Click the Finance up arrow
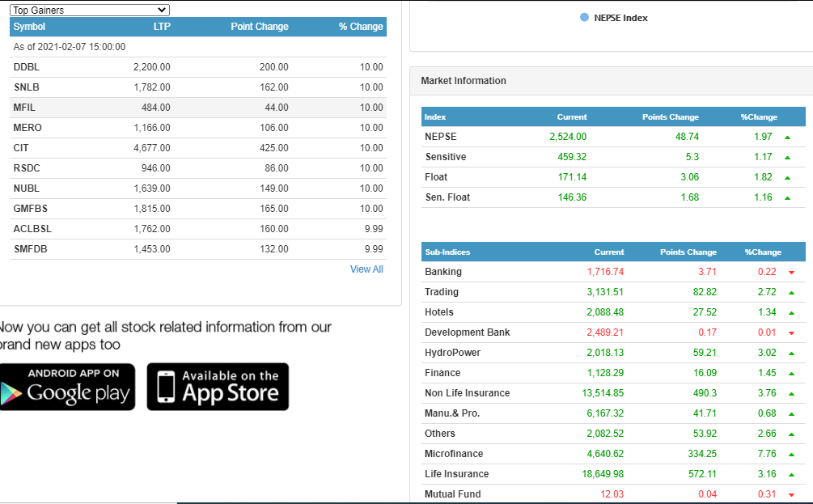 point(792,373)
